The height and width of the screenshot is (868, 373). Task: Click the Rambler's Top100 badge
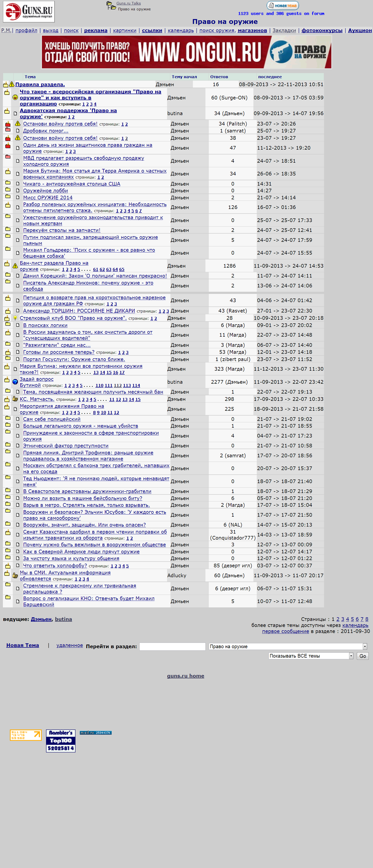(61, 741)
